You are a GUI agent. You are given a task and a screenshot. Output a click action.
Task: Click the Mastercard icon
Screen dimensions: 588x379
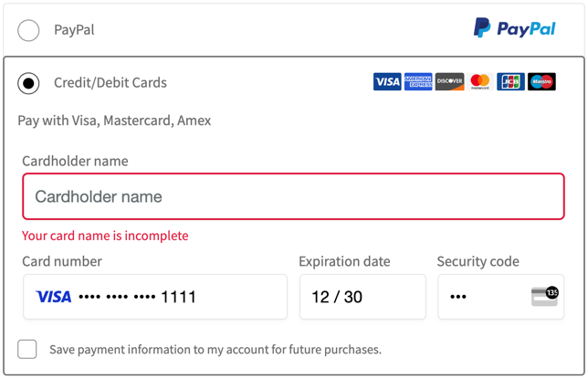(480, 81)
